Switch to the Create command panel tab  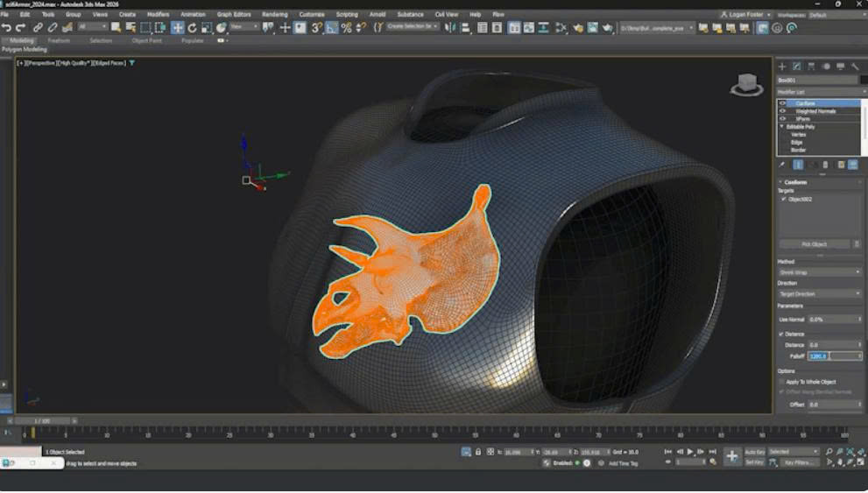[782, 67]
